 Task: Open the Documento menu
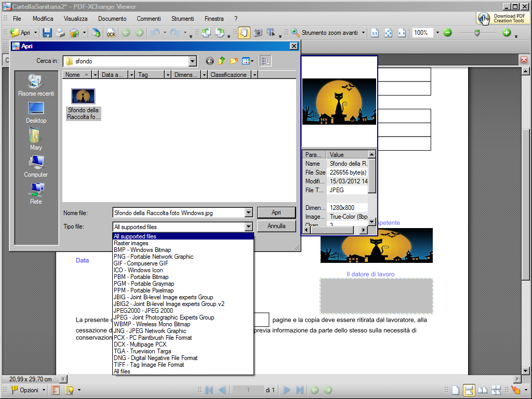112,19
